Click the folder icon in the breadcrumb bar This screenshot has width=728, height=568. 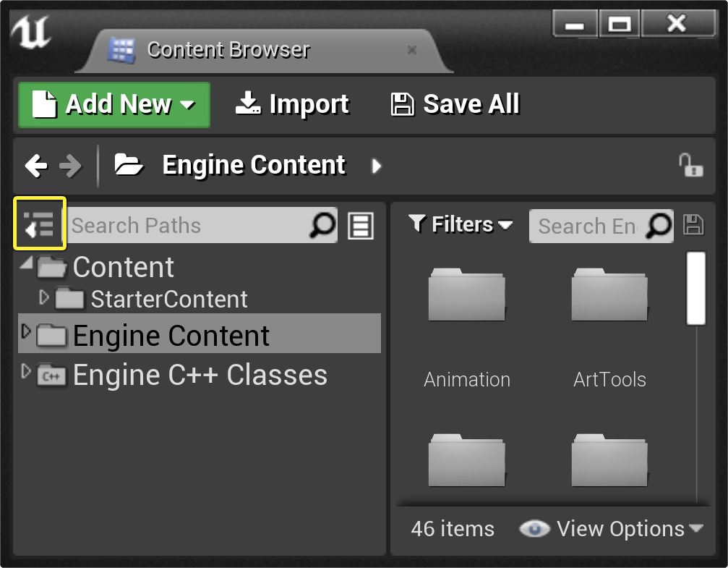tap(130, 165)
